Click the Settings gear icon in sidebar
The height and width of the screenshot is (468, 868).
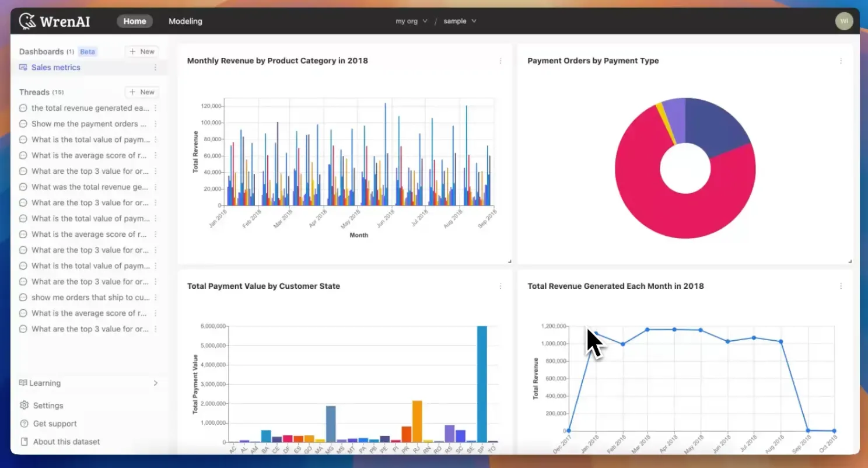point(24,406)
